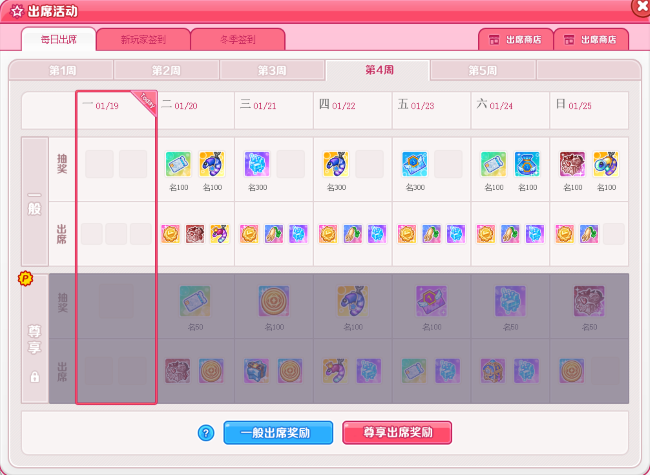Click the premium treasure chest reward on 01/24
The width and height of the screenshot is (650, 475).
click(x=493, y=371)
